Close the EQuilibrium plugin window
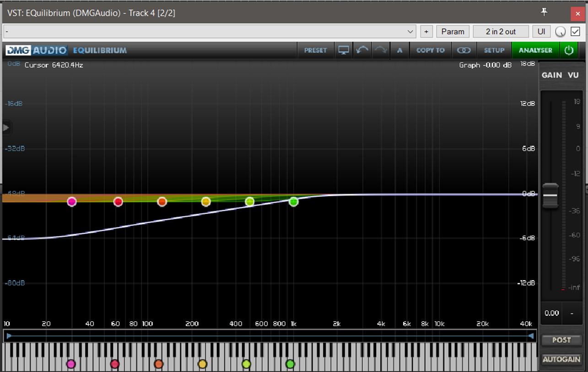588x372 pixels. pyautogui.click(x=577, y=13)
